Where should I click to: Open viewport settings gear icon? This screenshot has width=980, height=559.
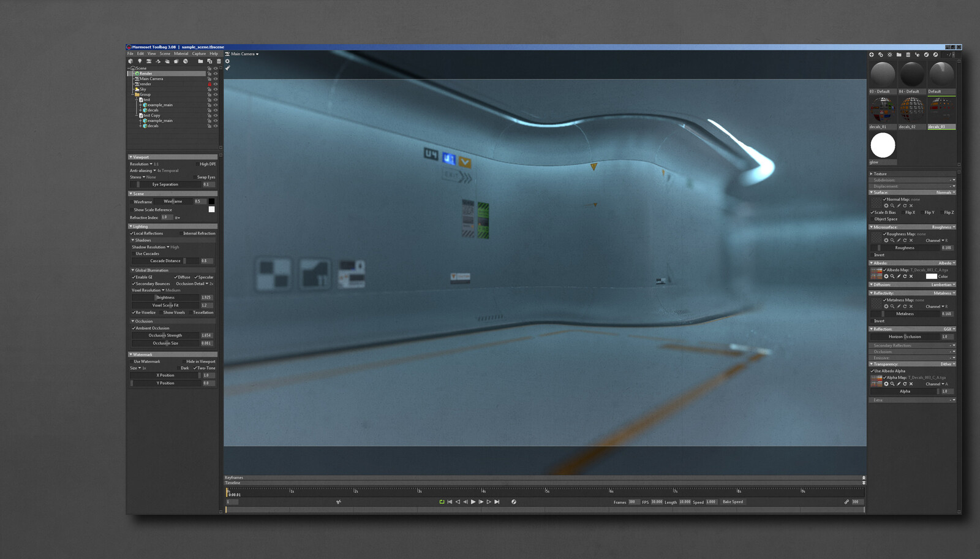(x=227, y=61)
